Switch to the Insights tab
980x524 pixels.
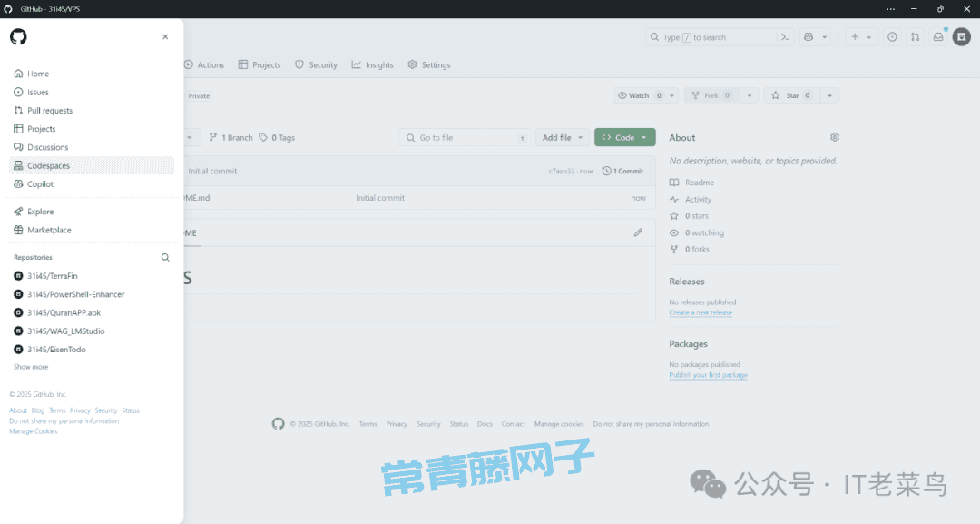(x=373, y=65)
